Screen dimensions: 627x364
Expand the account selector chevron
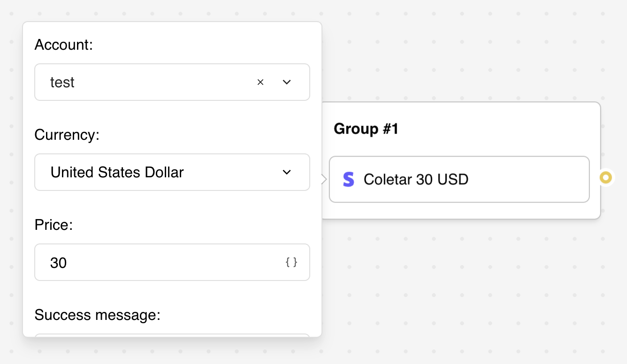click(286, 82)
